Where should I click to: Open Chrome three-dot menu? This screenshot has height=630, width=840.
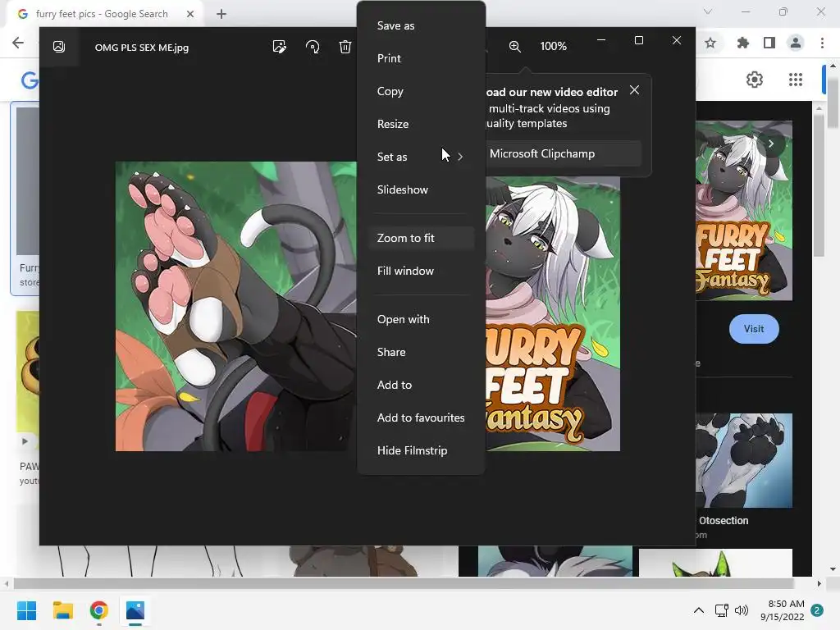822,43
